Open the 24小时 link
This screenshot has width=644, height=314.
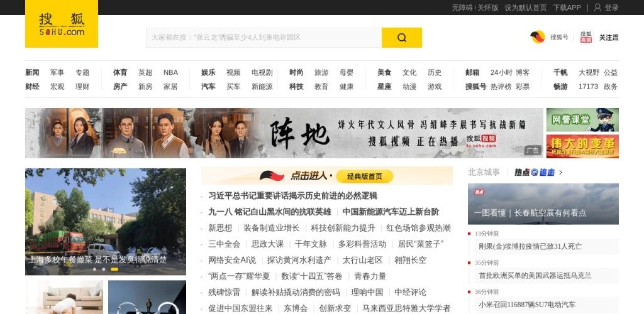point(501,73)
